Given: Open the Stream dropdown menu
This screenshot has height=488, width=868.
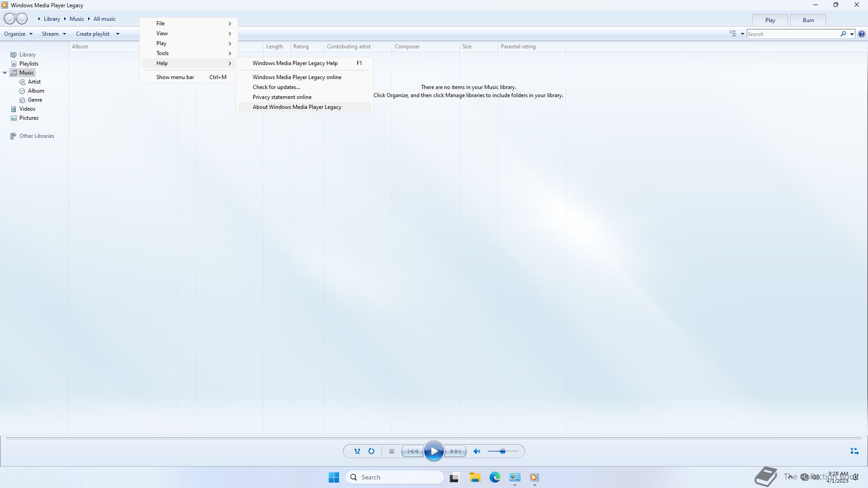Looking at the screenshot, I should click(54, 34).
